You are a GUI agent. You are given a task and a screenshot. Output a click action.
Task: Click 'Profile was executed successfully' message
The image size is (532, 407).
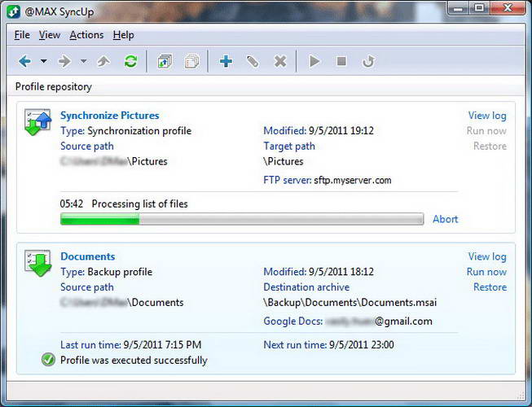[x=134, y=360]
